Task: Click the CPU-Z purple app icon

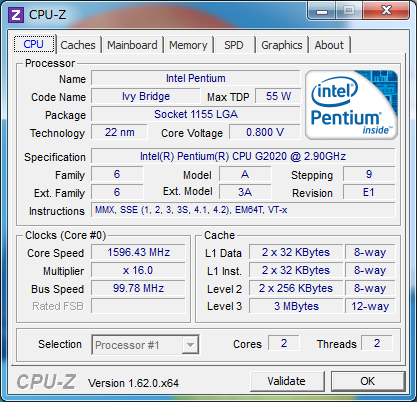Action: [16, 15]
